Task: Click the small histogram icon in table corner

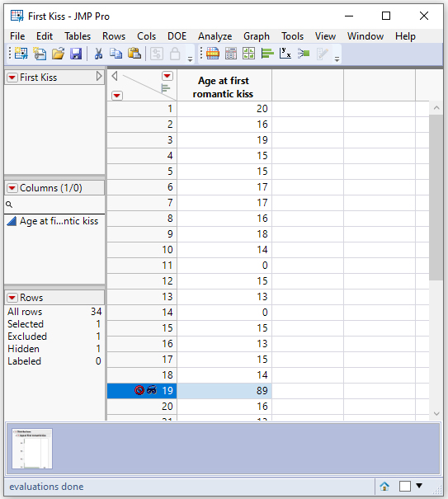Action: click(166, 88)
